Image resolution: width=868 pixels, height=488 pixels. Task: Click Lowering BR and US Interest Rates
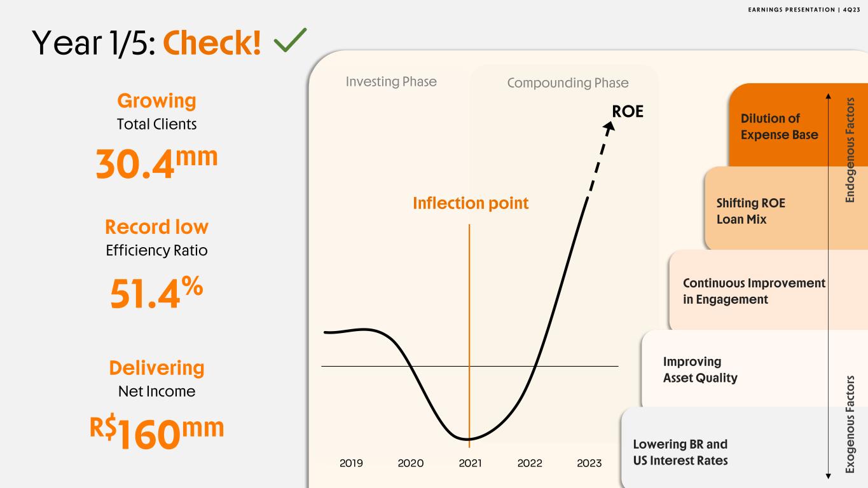[680, 452]
